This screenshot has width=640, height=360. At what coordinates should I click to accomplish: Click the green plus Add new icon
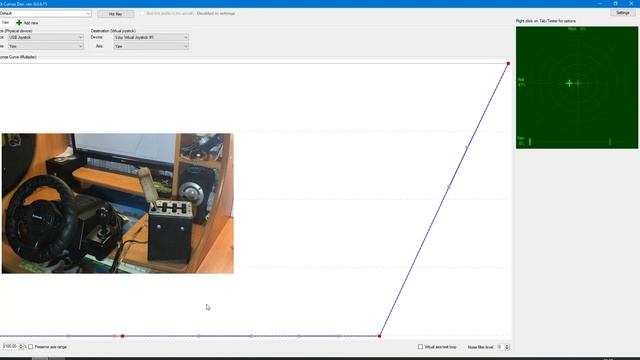[19, 23]
